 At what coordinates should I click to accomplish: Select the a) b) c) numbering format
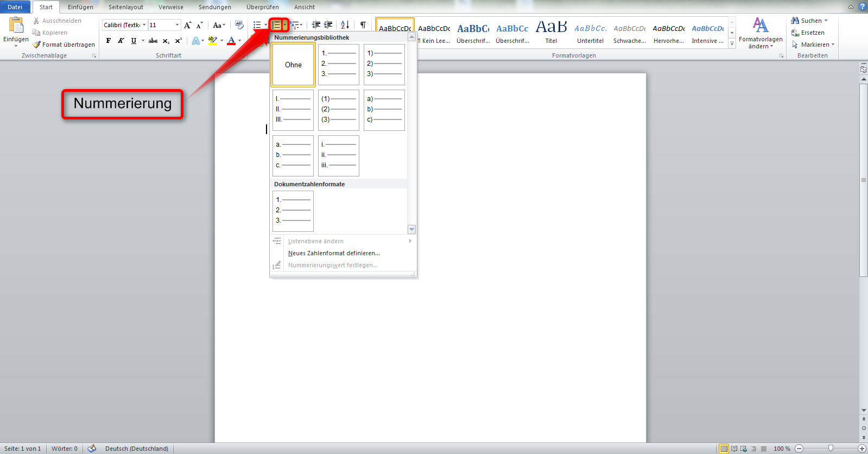click(384, 110)
